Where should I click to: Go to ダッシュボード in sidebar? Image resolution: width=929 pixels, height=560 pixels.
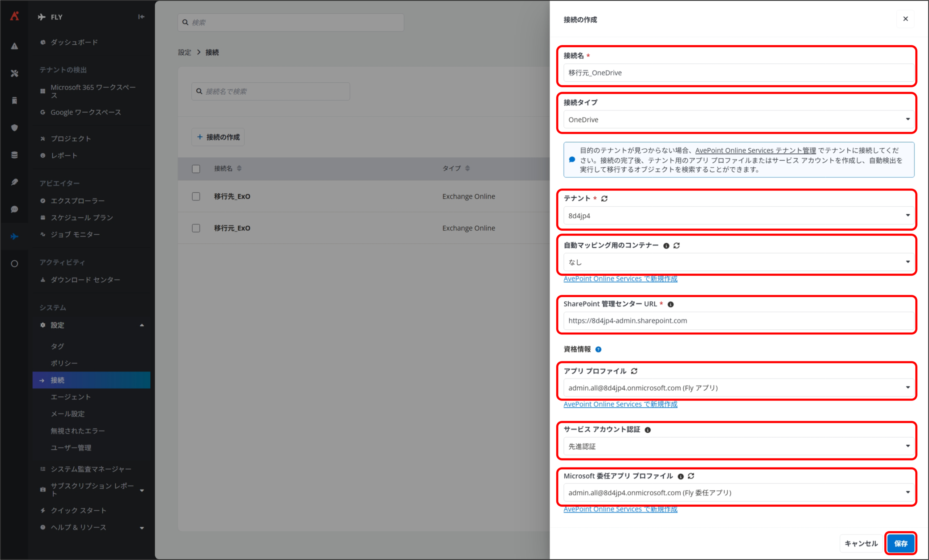coord(74,42)
